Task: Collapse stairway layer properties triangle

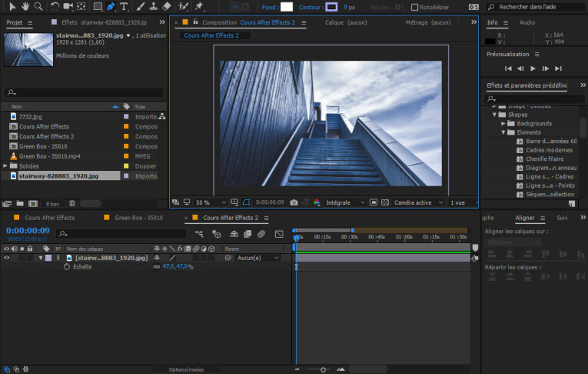Action: point(41,258)
